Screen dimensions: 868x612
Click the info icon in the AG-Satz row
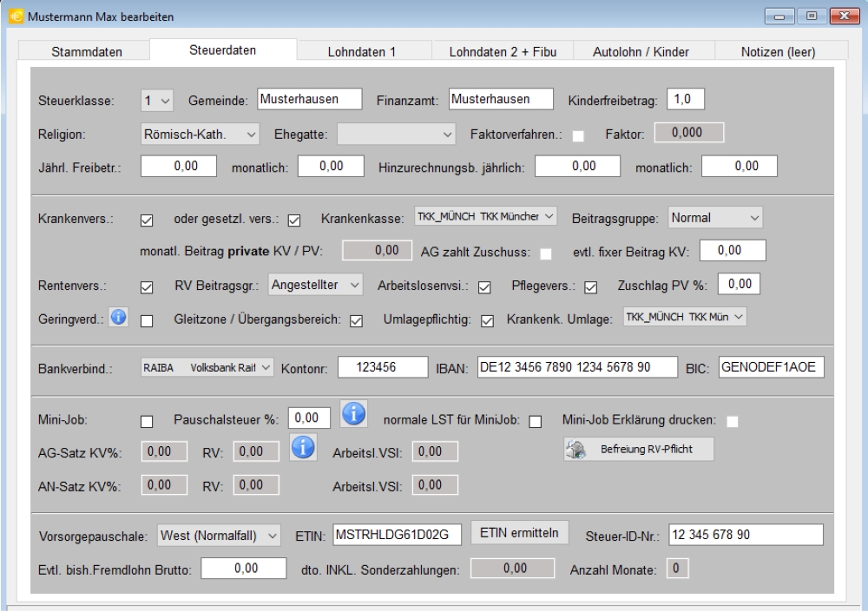(x=302, y=450)
